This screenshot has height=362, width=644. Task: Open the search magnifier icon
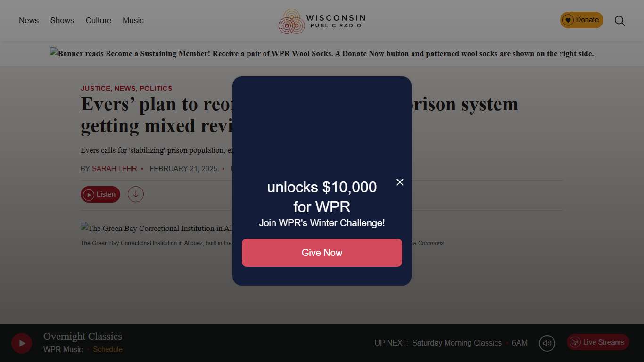click(620, 21)
